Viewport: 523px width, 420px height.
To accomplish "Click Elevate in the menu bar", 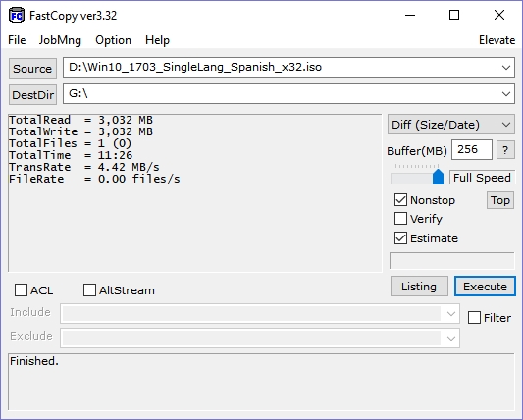I will point(497,40).
